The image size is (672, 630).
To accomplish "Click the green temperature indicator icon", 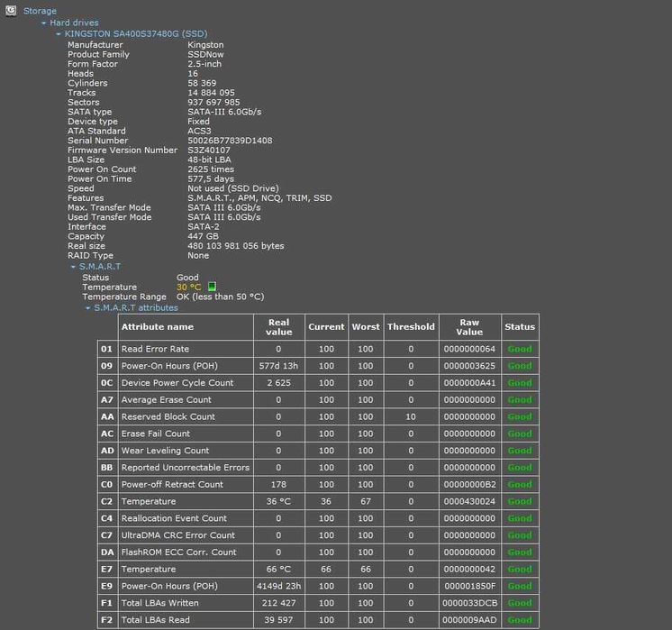I will click(x=212, y=287).
